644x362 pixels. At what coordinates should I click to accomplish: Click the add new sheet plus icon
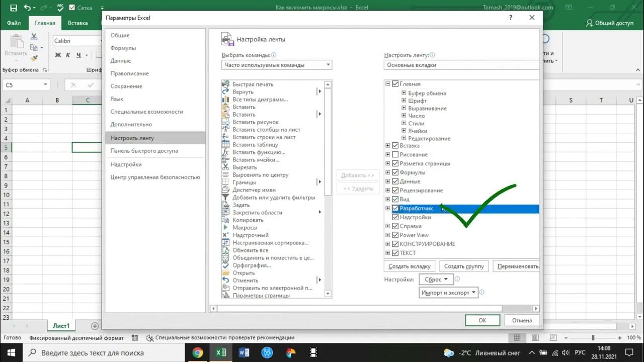(x=95, y=326)
